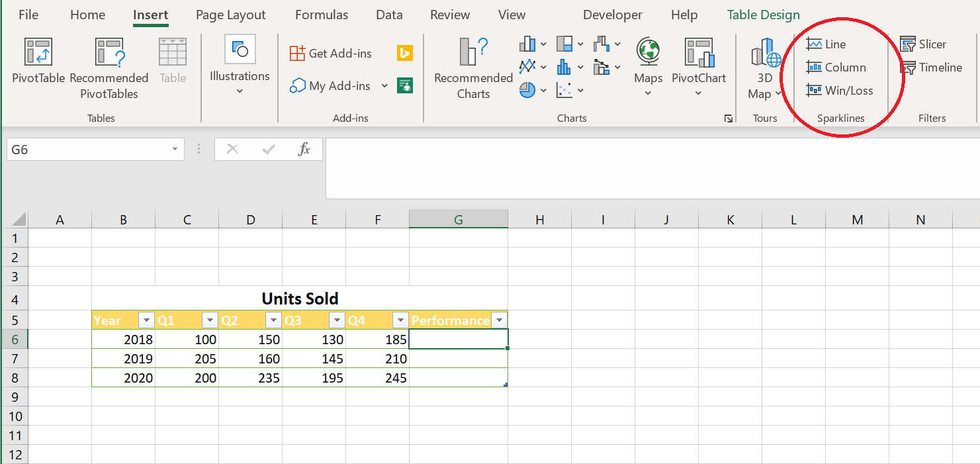
Task: Open the Illustrations dropdown
Action: tap(240, 66)
